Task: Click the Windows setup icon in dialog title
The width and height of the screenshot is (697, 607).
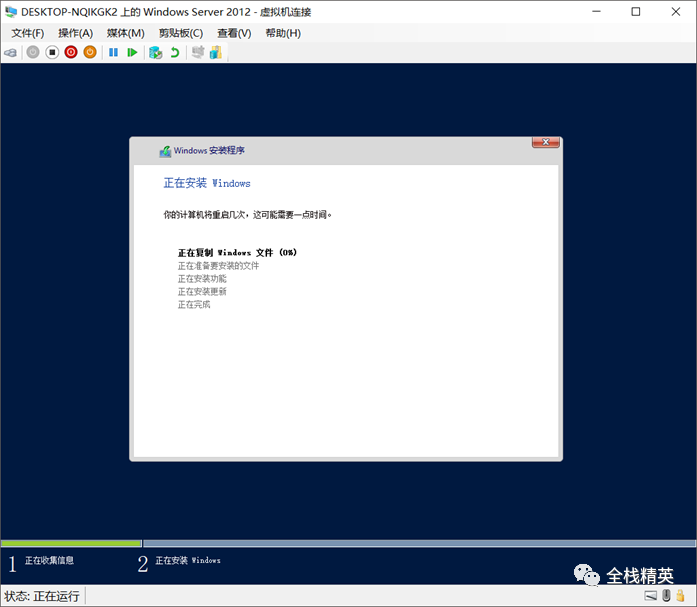Action: 165,151
